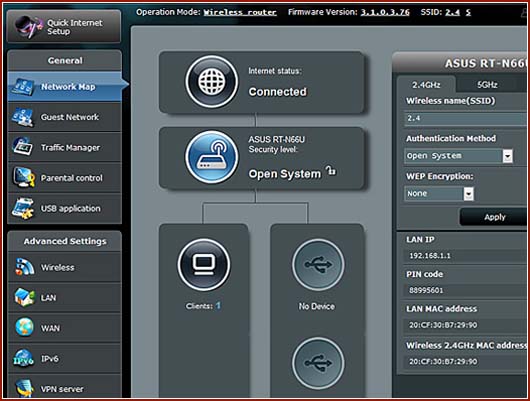Click the Clients count number 1
Viewport: 530px width, 401px height.
click(x=218, y=306)
